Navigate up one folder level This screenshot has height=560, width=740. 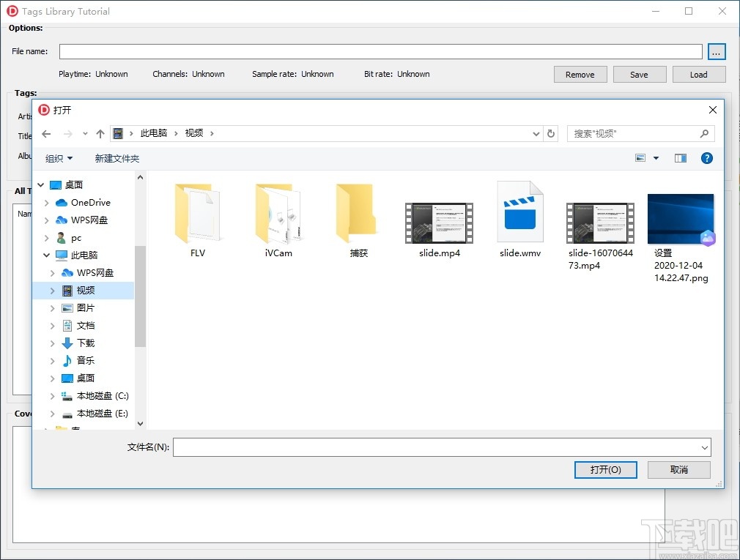pos(100,133)
